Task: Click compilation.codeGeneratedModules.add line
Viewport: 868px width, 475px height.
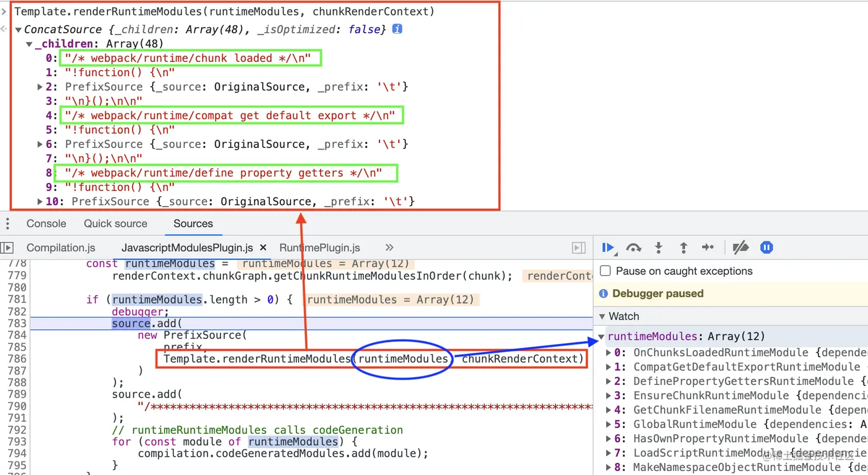Action: 283,454
